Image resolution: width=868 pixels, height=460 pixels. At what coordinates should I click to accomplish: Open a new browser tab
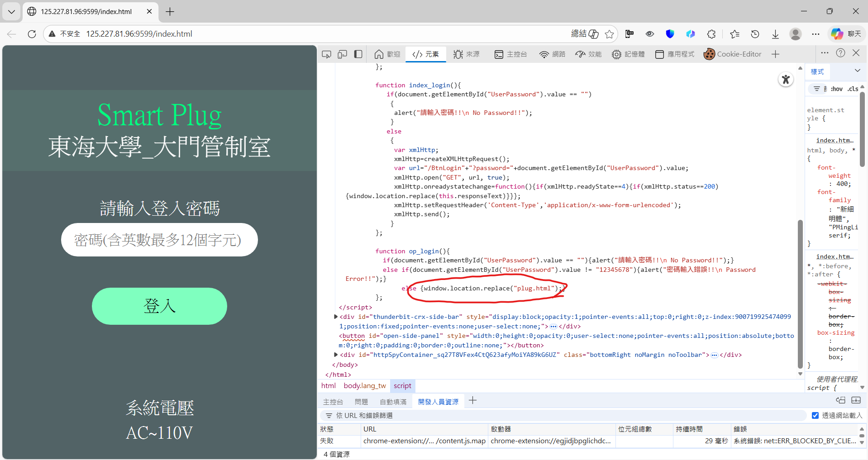(170, 11)
